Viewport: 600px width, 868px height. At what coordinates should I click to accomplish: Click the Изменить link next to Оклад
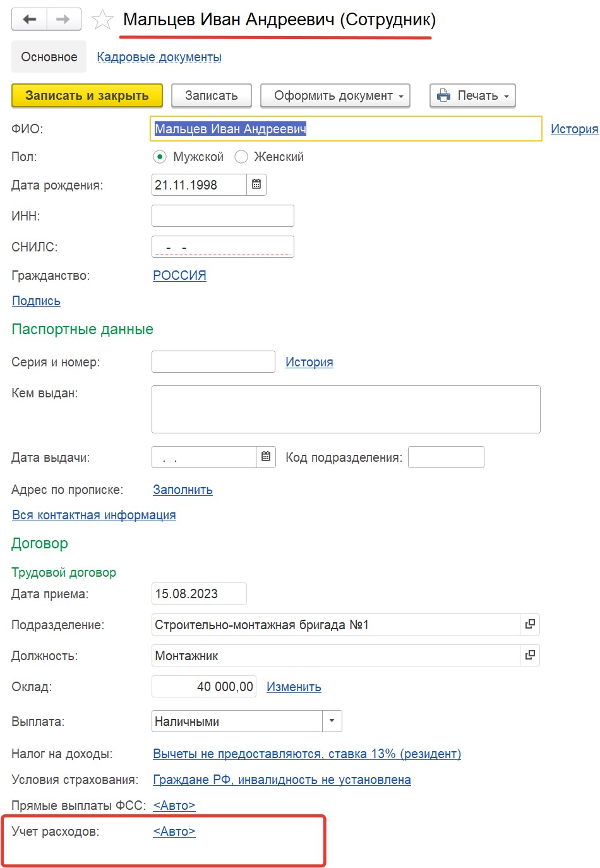click(x=294, y=687)
